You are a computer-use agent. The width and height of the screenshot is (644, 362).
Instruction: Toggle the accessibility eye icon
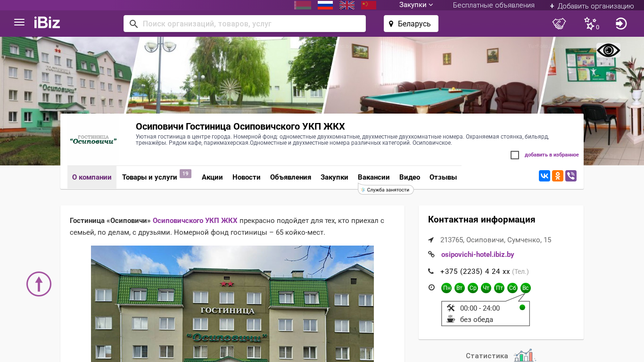pos(608,50)
